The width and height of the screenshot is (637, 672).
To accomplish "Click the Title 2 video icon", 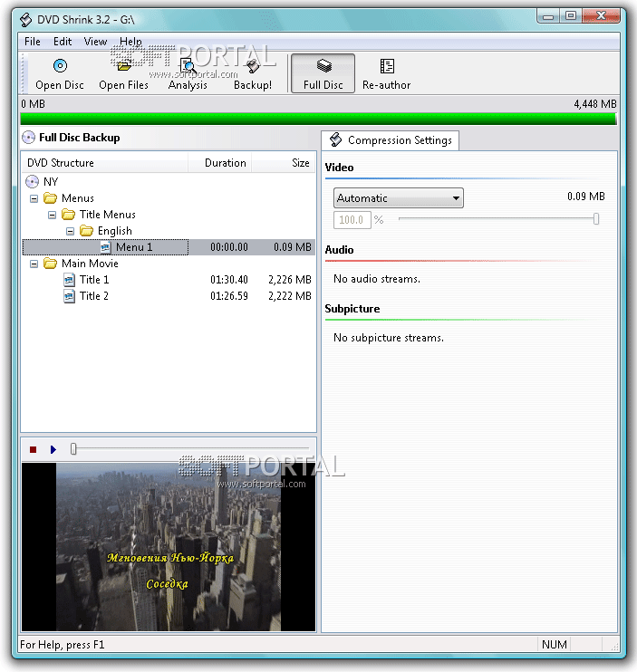I will pyautogui.click(x=69, y=296).
